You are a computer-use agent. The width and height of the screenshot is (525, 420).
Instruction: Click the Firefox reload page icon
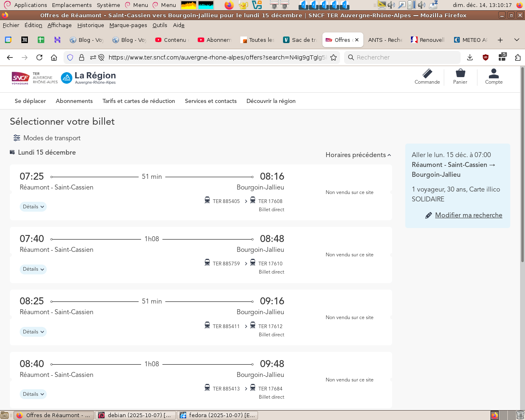[39, 57]
